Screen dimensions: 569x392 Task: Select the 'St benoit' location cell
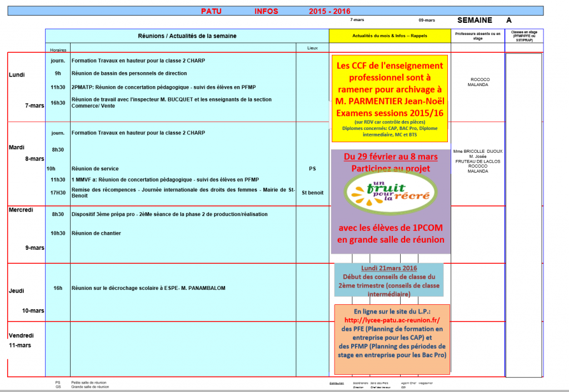coord(312,193)
